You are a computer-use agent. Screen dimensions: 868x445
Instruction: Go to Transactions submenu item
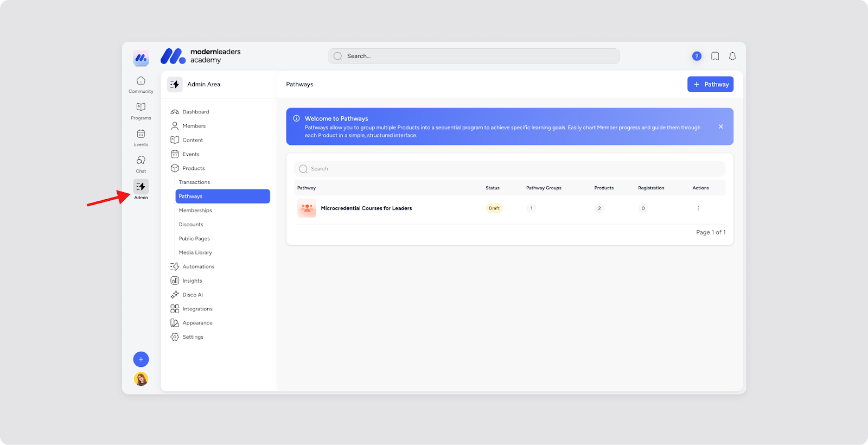(194, 182)
